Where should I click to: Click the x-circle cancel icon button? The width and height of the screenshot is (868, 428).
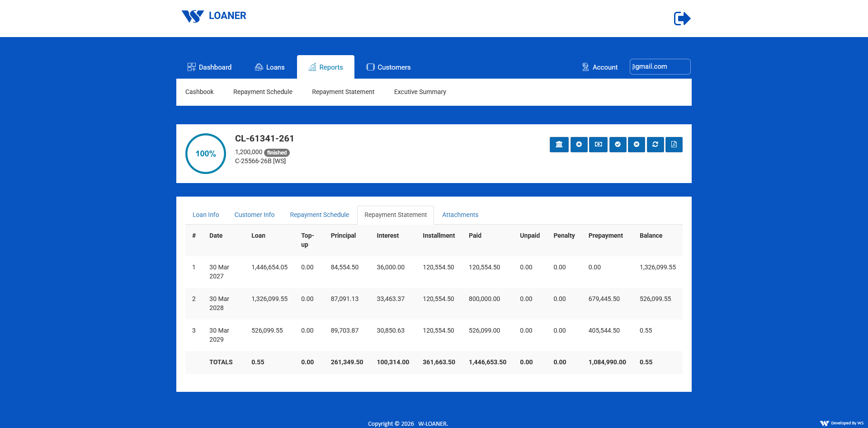tap(637, 145)
